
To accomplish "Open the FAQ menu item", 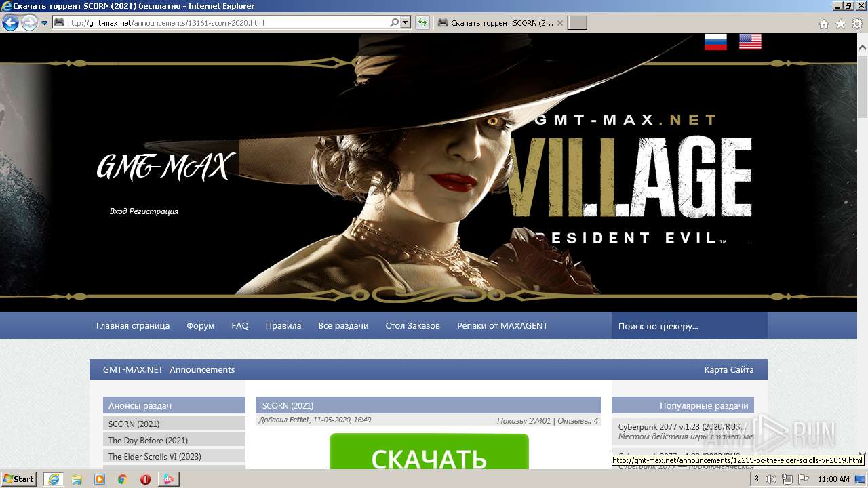I will (x=240, y=326).
